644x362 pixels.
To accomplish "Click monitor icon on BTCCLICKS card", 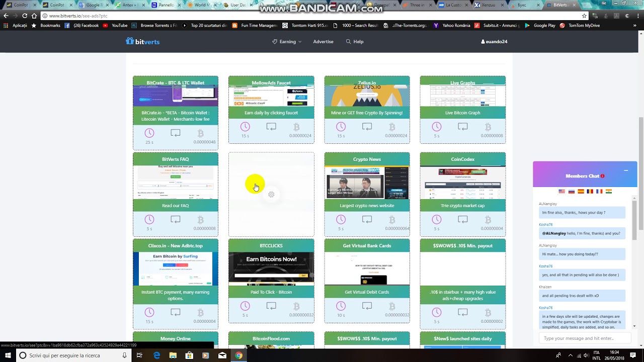I will [271, 306].
